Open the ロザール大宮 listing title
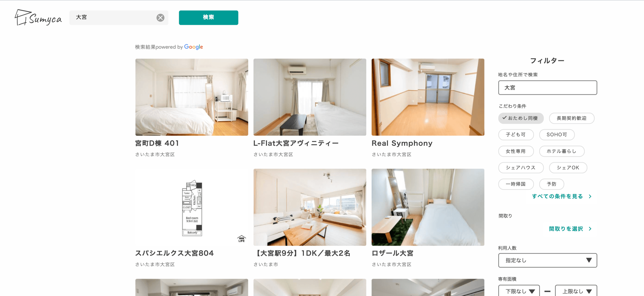This screenshot has width=644, height=296. click(x=392, y=253)
